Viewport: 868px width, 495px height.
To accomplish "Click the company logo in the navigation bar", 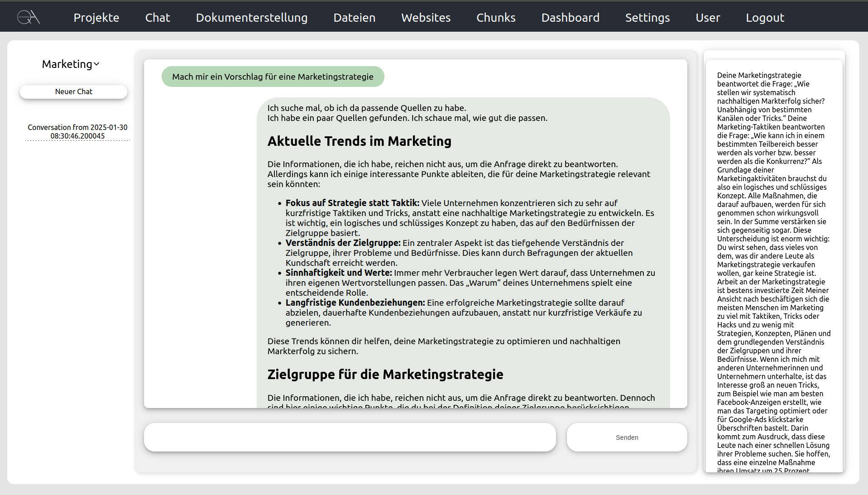I will tap(28, 16).
